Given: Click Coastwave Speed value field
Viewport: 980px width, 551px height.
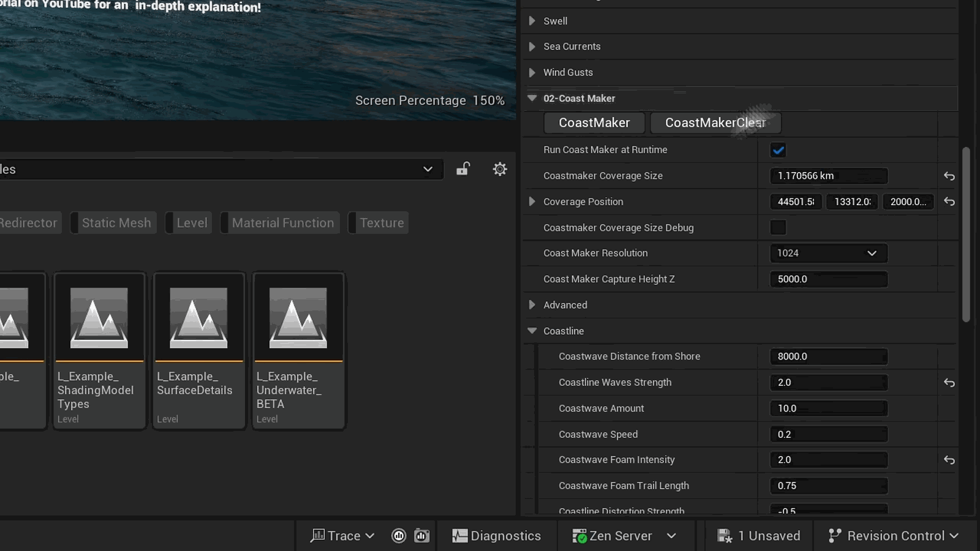Looking at the screenshot, I should 828,434.
